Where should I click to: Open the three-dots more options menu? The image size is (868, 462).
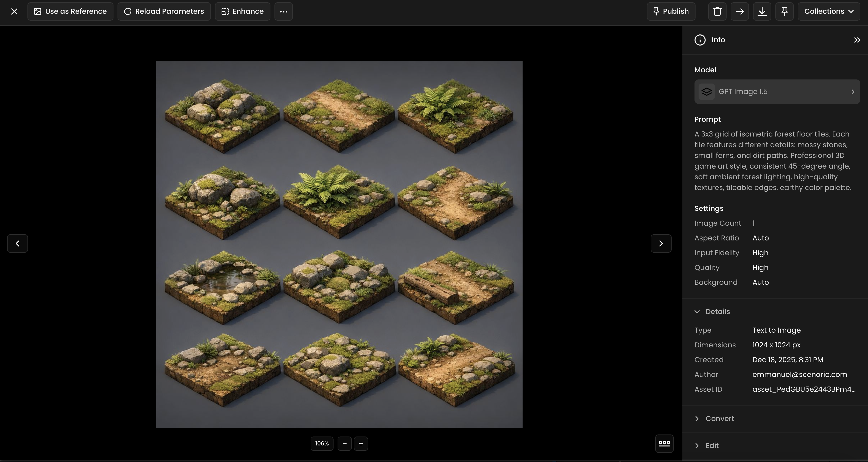(x=283, y=11)
